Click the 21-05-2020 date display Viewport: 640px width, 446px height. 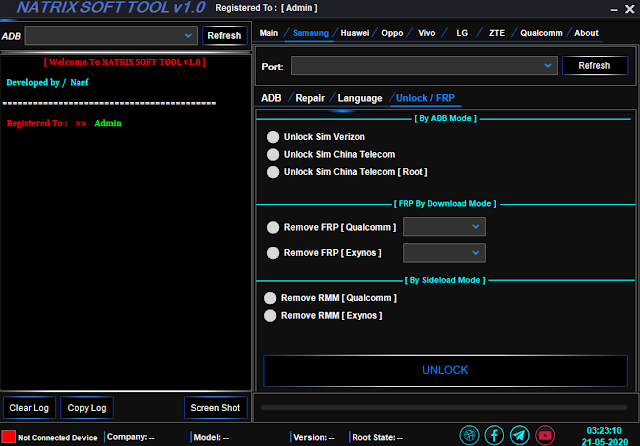[x=604, y=442]
